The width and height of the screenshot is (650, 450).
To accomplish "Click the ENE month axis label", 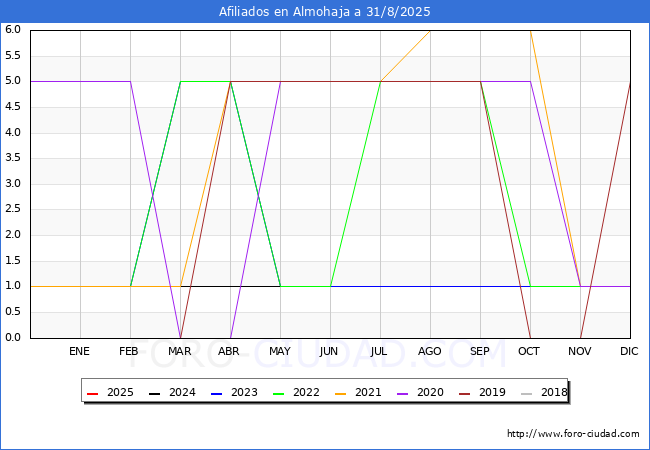I will pyautogui.click(x=80, y=352).
